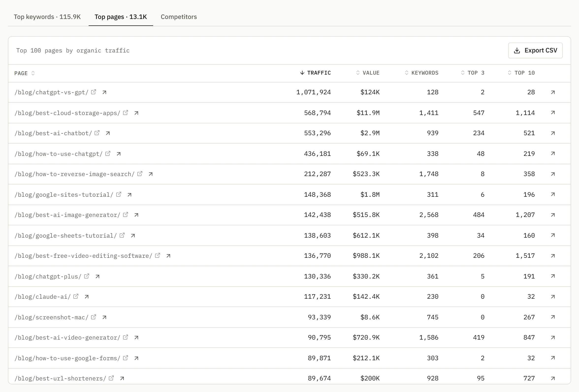Image resolution: width=579 pixels, height=392 pixels.
Task: Open external link icon for /blog/google-sheets-tutorial/
Action: coord(122,235)
